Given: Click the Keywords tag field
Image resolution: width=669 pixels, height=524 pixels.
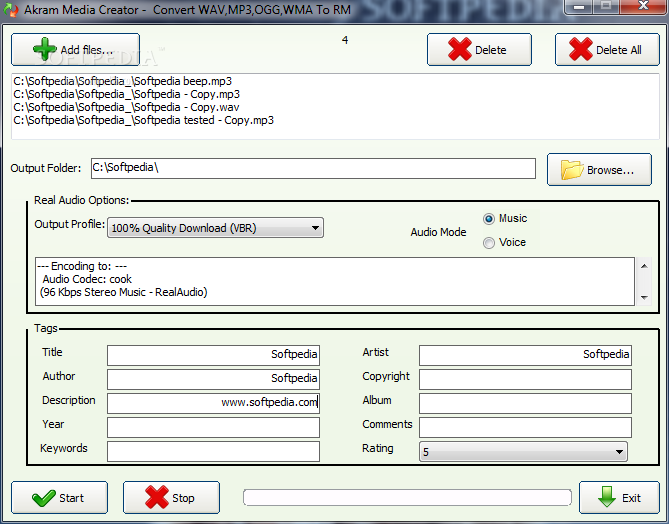Looking at the screenshot, I should point(213,451).
